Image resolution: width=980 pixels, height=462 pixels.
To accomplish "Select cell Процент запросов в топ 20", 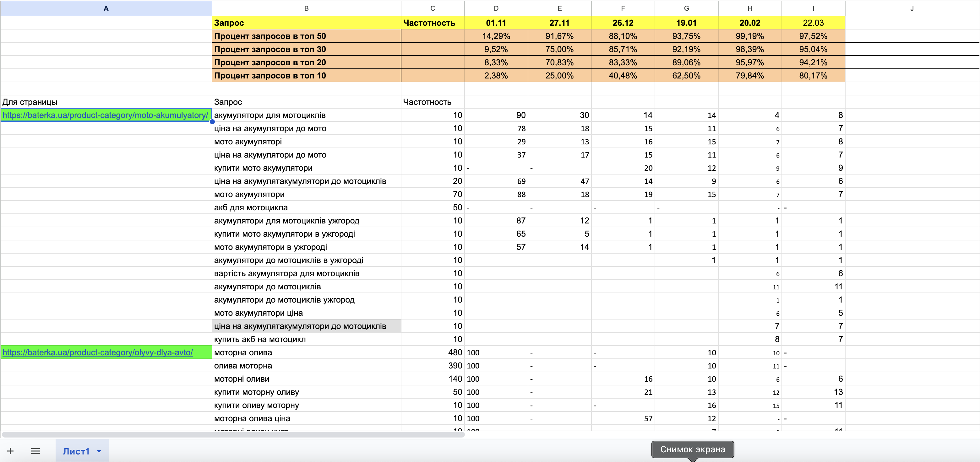I will coord(306,62).
